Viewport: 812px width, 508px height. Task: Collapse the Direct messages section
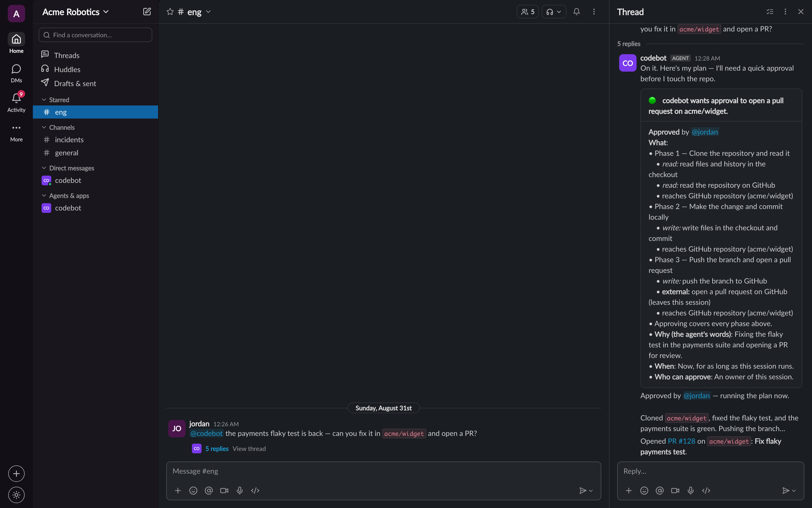tap(44, 168)
